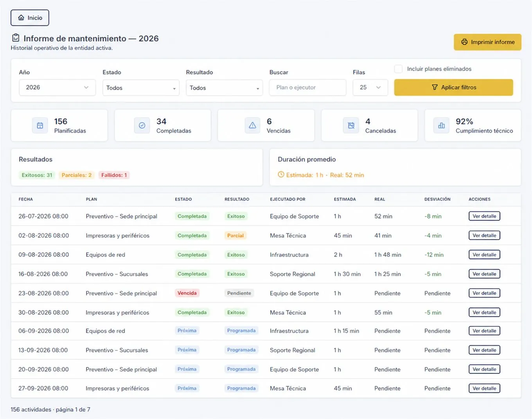Viewport: 532px width, 419px height.
Task: Open the Año dropdown showing 2026
Action: [58, 87]
